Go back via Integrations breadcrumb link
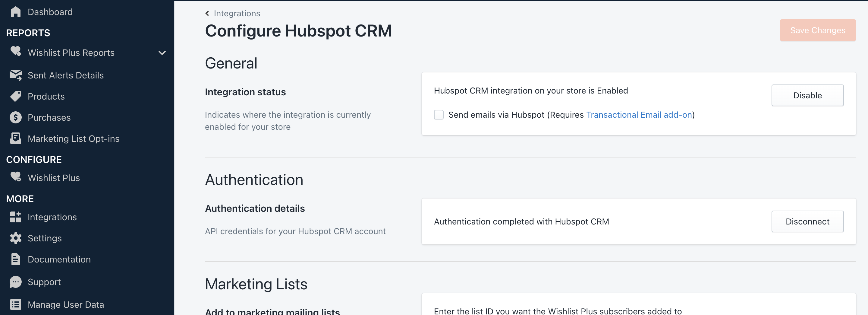This screenshot has height=315, width=868. (x=237, y=14)
